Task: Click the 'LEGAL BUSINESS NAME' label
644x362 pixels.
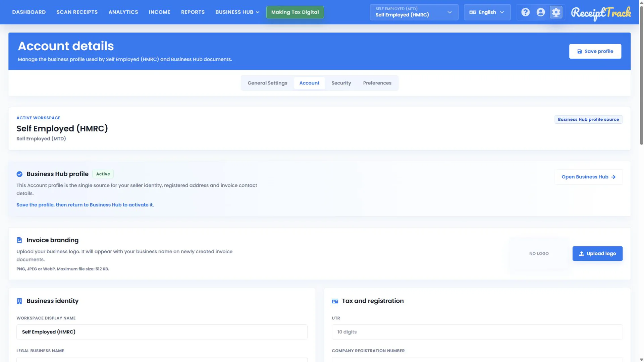Action: click(40, 351)
